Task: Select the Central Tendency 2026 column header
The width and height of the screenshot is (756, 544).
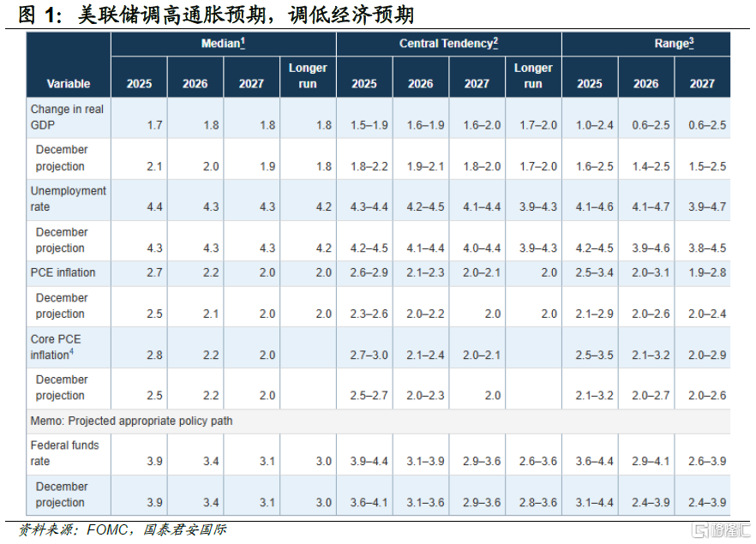Action: (420, 83)
